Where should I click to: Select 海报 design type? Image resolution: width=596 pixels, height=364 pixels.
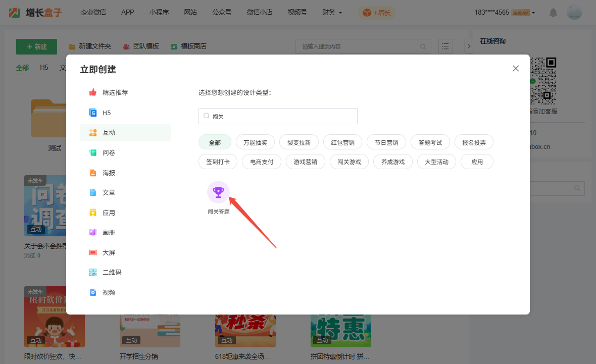point(109,173)
